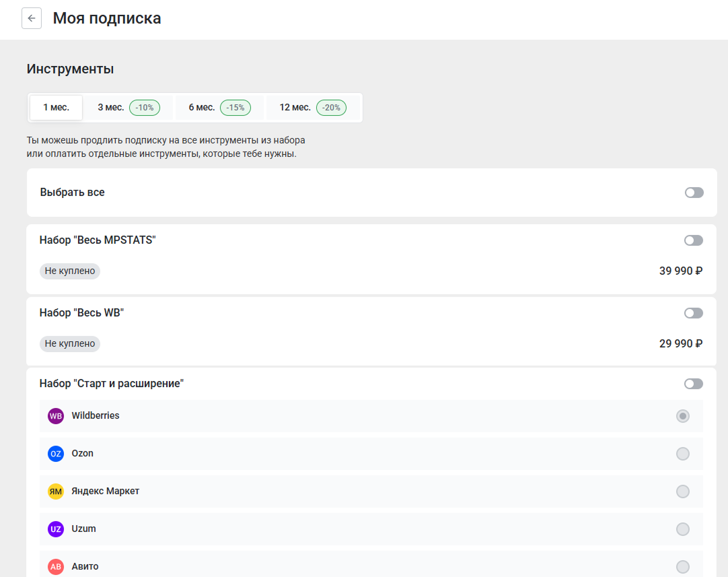Switch to the 12 мес. period tab
The image size is (728, 577).
tap(313, 107)
